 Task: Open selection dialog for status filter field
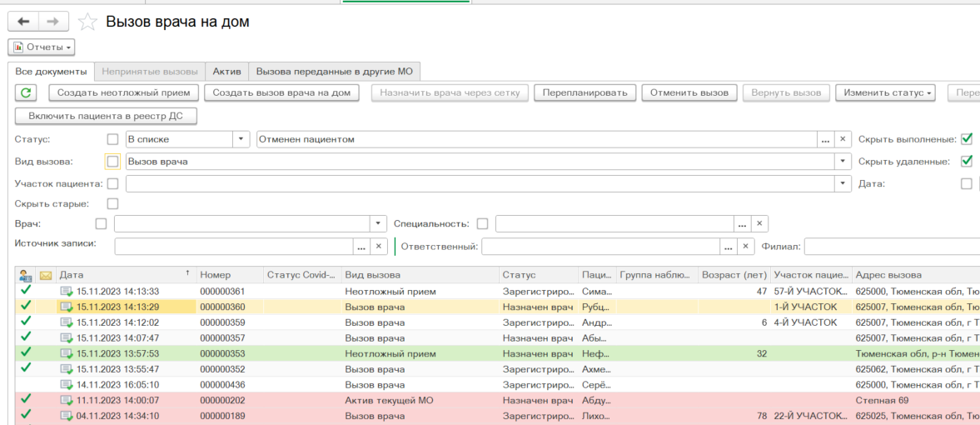tap(825, 139)
